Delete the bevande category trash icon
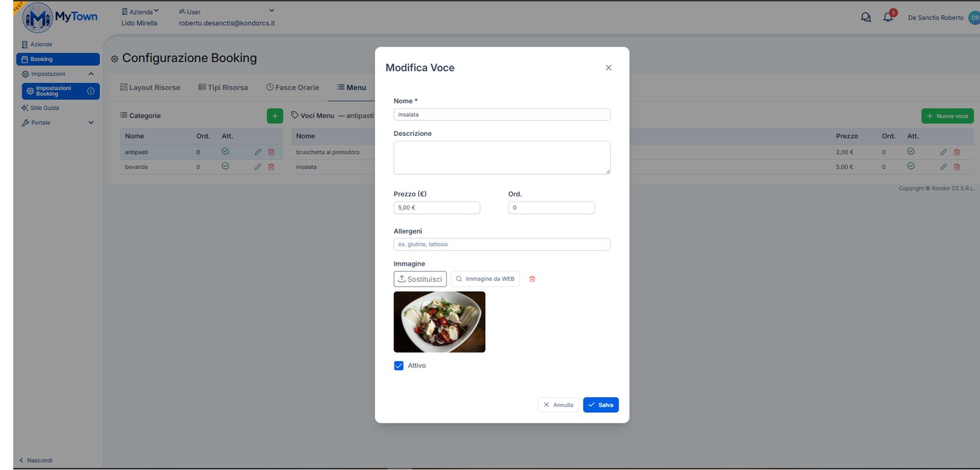Screen dimensions: 980x470 click(x=271, y=166)
